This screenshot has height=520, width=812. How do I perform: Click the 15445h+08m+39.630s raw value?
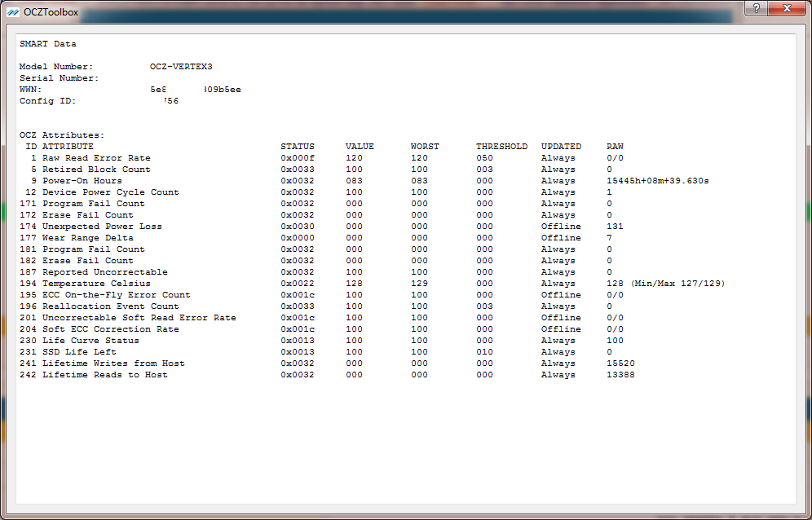point(657,181)
